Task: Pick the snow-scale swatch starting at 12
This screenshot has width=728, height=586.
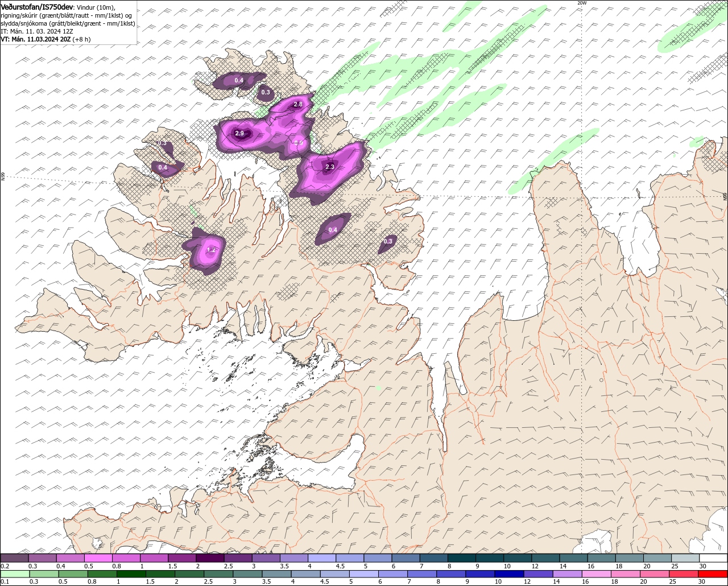Action: tap(545, 558)
